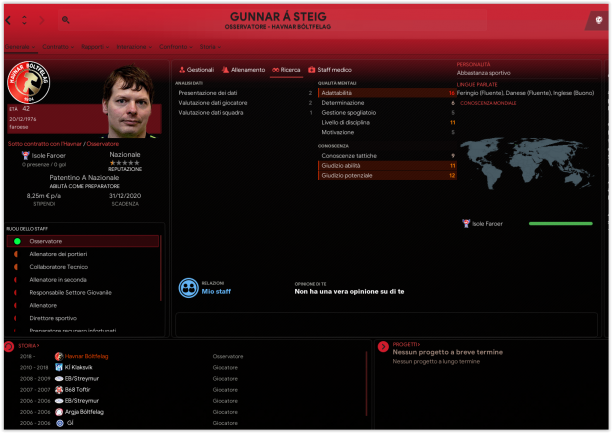Click the Progetti arrow icon

(383, 346)
